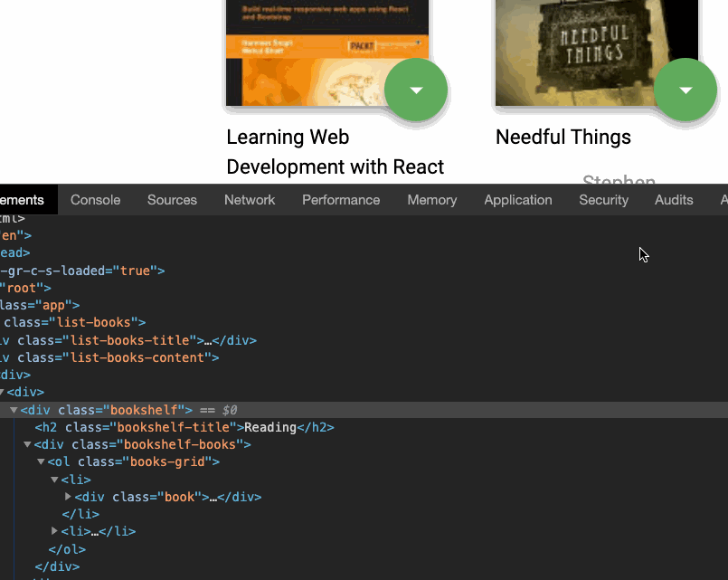728x580 pixels.
Task: Click the Needful Things book cover
Action: pyautogui.click(x=597, y=53)
